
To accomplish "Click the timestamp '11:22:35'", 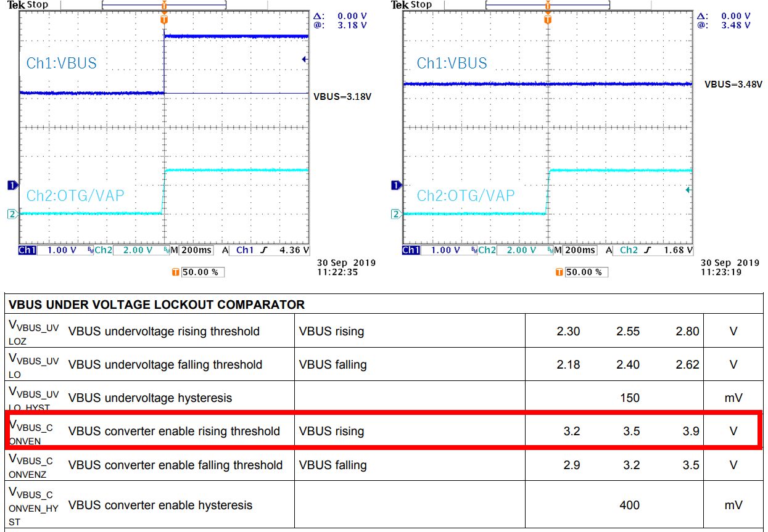I will (336, 272).
